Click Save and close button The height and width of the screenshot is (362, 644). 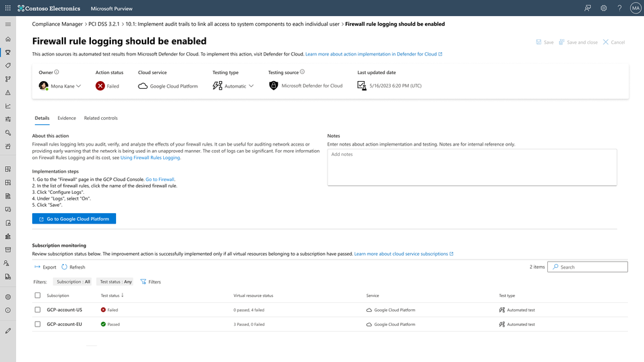coord(578,43)
